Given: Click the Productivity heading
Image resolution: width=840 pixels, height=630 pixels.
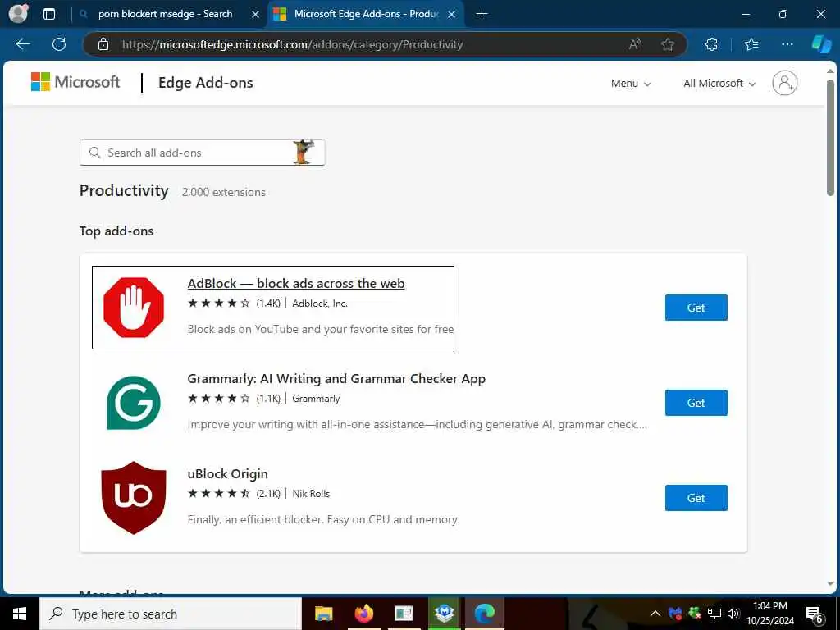Looking at the screenshot, I should [124, 190].
